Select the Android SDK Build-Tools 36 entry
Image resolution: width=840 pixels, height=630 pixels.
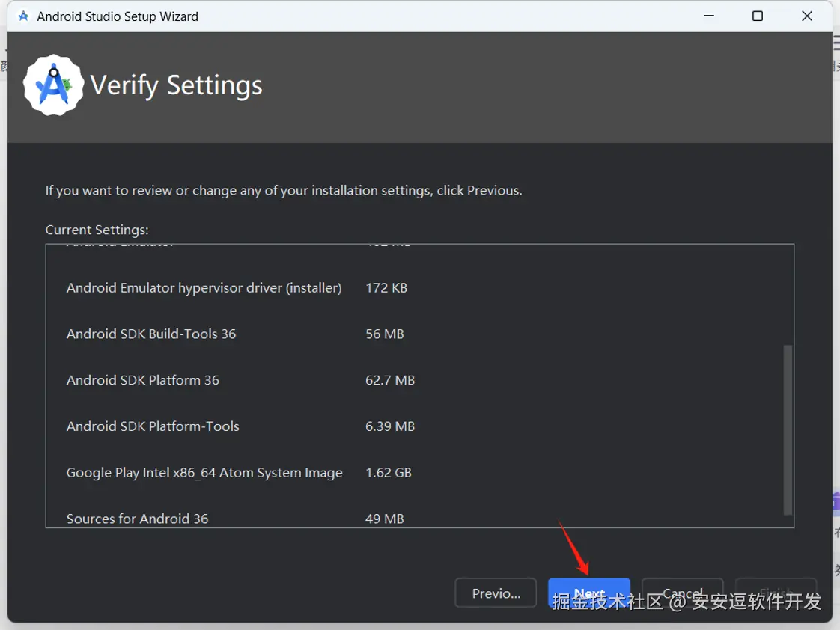[x=151, y=334]
